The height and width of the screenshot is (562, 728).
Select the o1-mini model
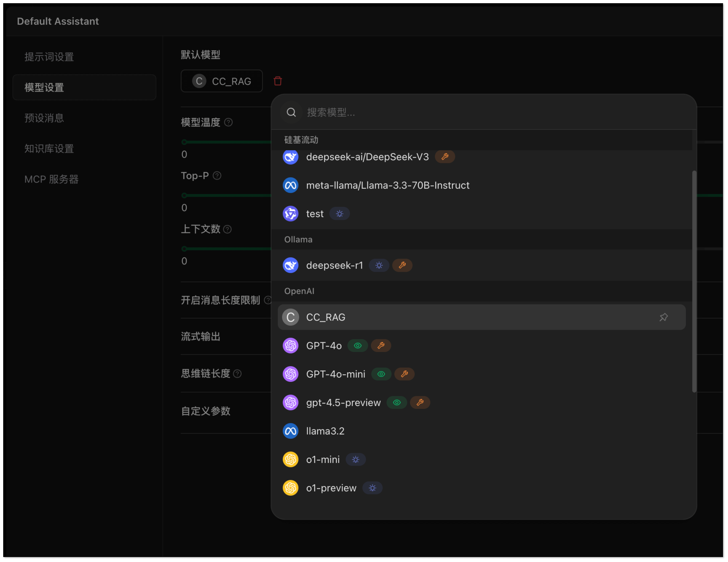[482, 460]
